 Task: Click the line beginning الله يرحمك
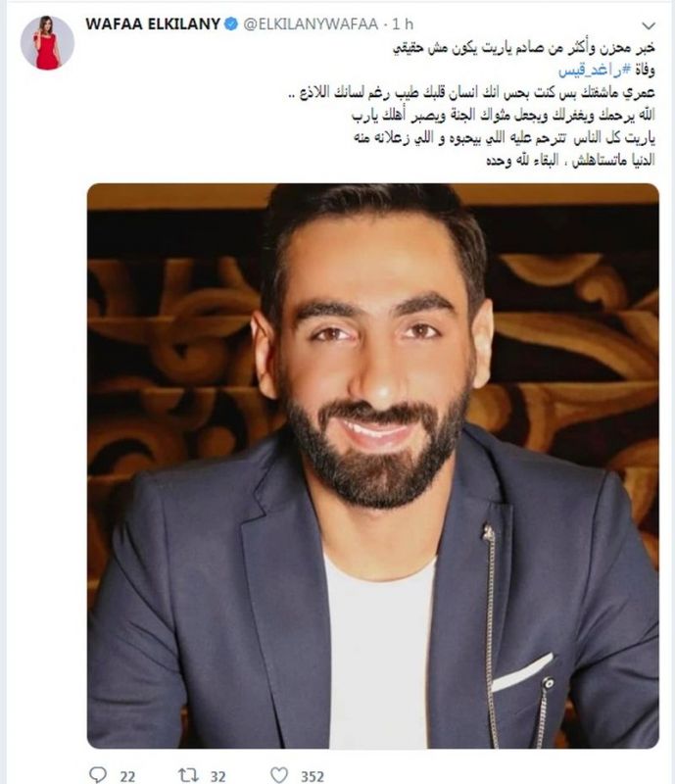coord(503,116)
